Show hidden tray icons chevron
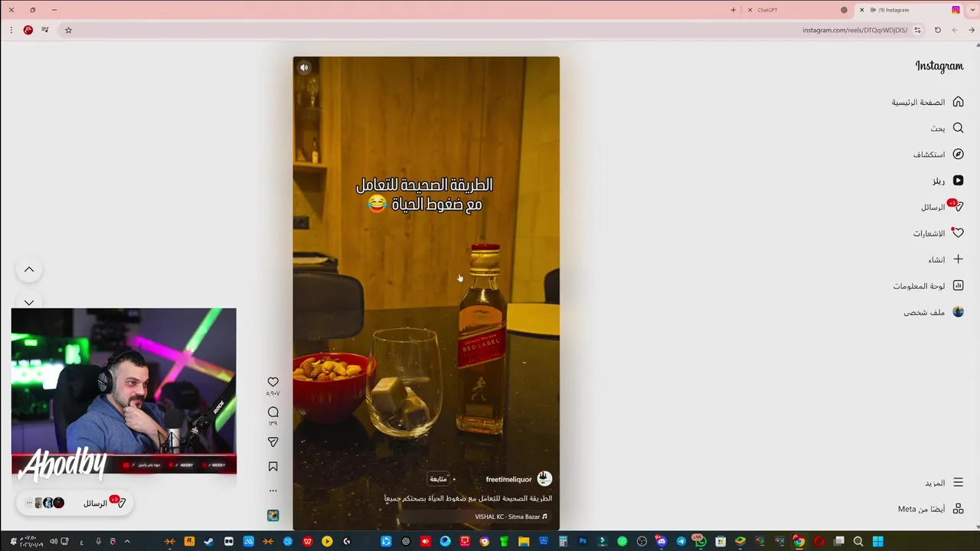 point(127,542)
